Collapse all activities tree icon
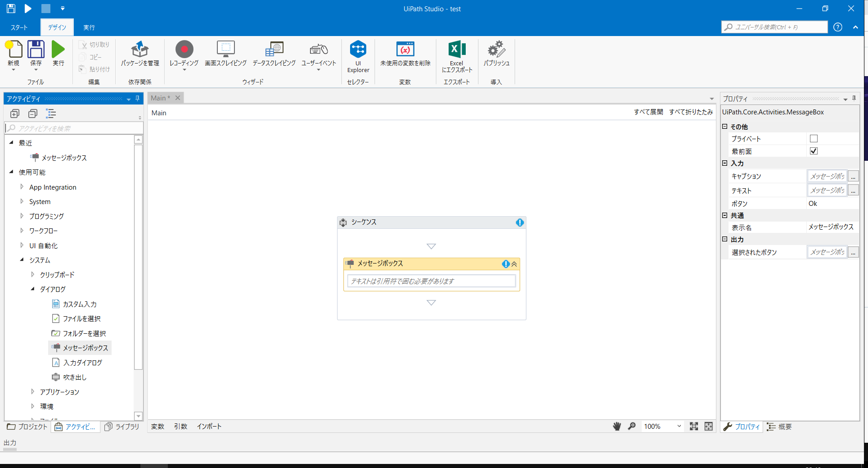 tap(32, 114)
